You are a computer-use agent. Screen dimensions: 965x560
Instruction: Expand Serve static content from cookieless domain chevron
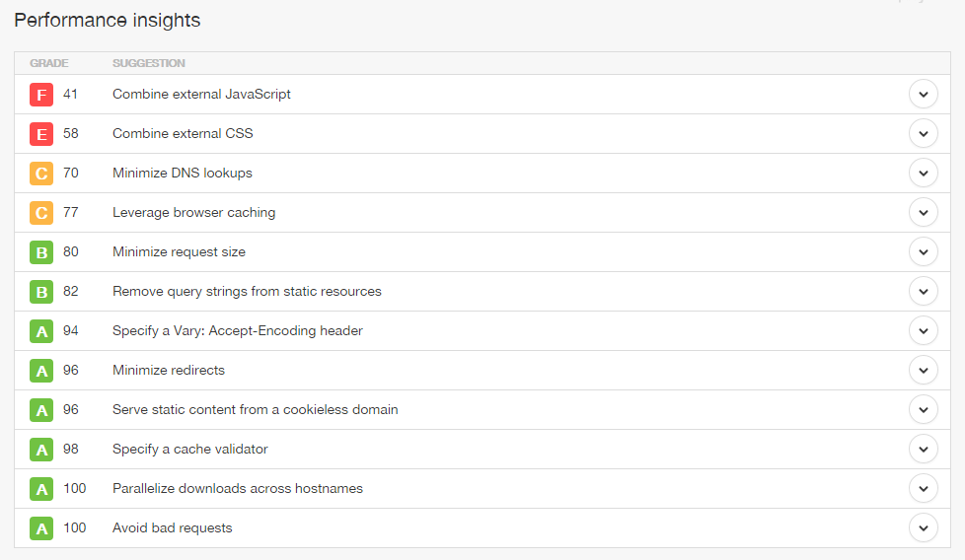[923, 410]
